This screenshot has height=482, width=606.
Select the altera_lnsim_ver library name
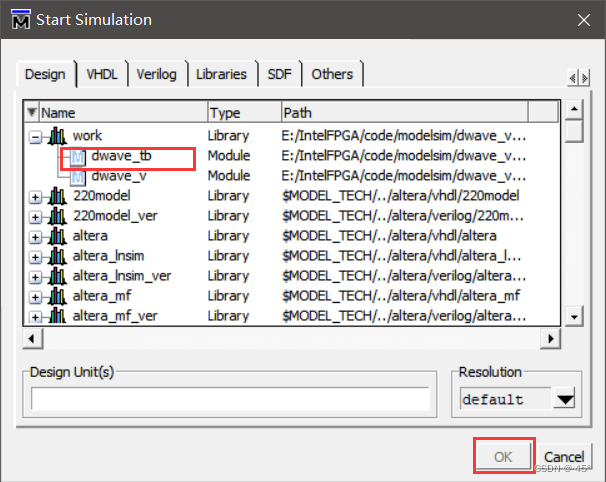pos(122,276)
